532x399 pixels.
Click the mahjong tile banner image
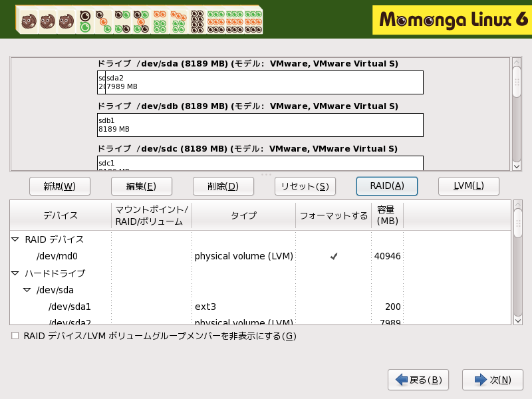pos(139,20)
